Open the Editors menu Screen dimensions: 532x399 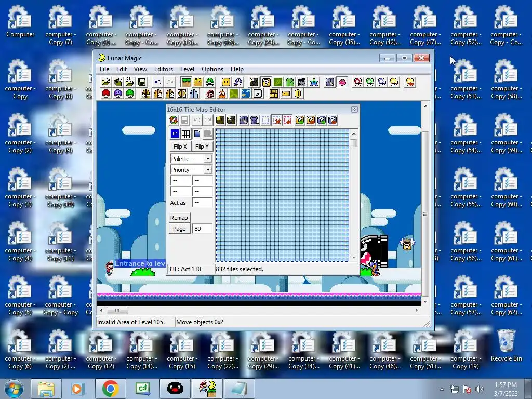pos(164,69)
